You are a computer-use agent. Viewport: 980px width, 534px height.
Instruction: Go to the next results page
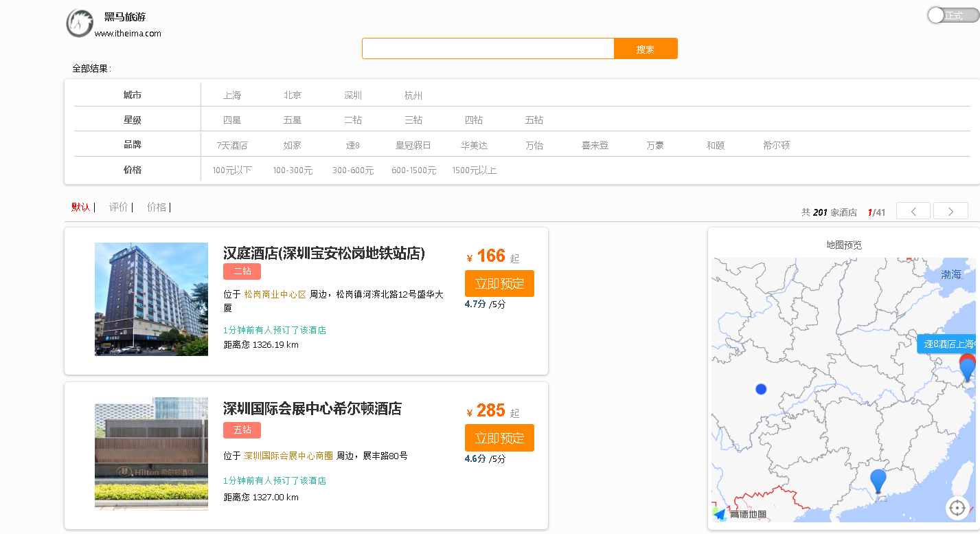[950, 211]
